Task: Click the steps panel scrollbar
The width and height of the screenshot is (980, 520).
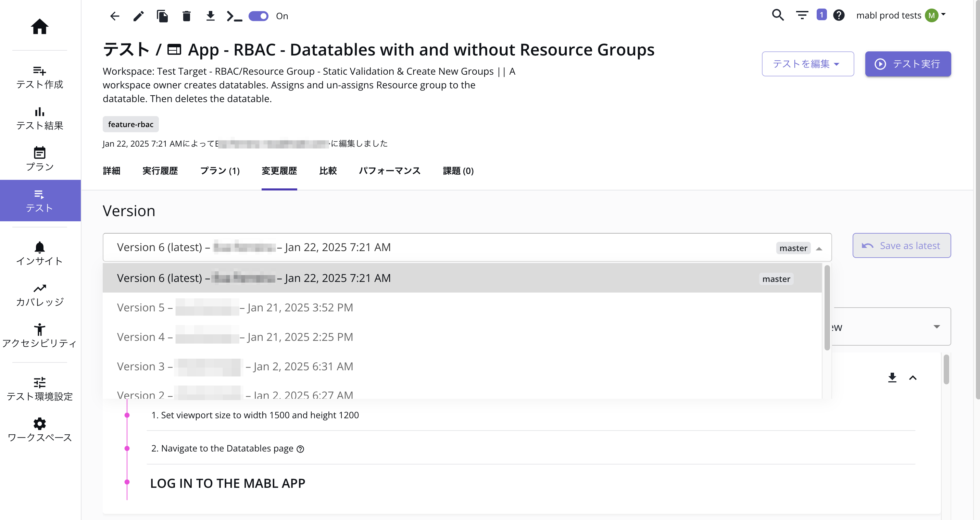Action: coord(946,370)
